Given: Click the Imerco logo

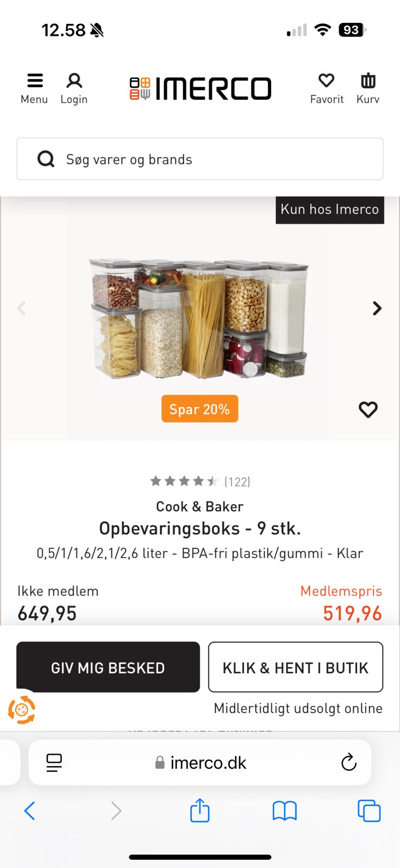Looking at the screenshot, I should click(200, 88).
